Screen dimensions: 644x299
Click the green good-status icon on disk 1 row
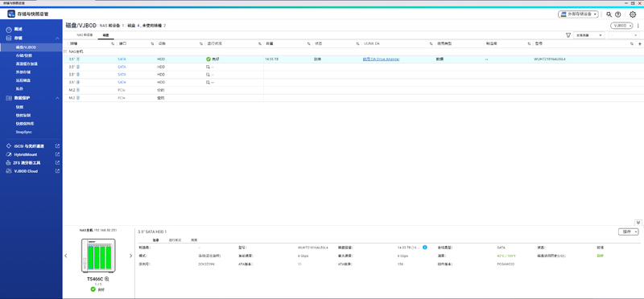[208, 59]
